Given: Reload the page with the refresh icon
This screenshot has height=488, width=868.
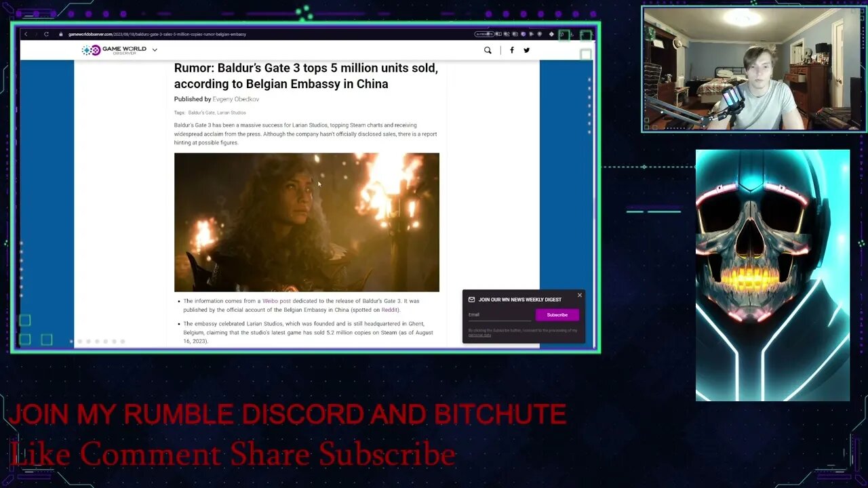Looking at the screenshot, I should point(46,34).
